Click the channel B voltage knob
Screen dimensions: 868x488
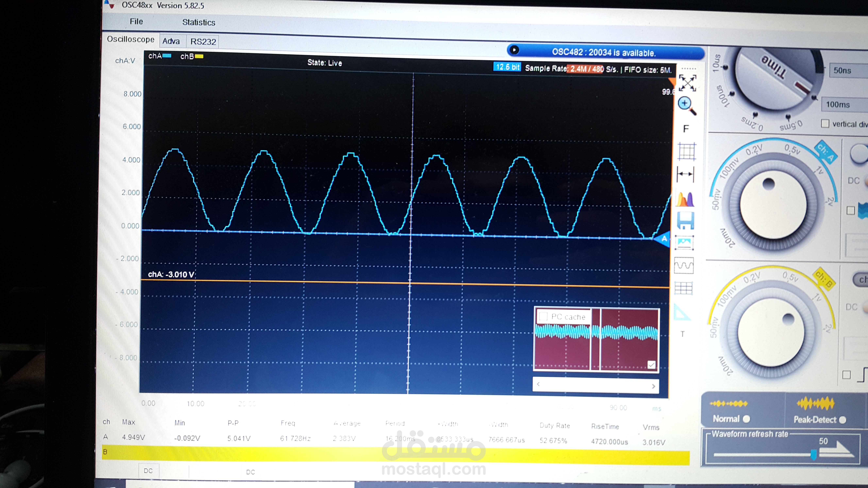click(x=771, y=332)
